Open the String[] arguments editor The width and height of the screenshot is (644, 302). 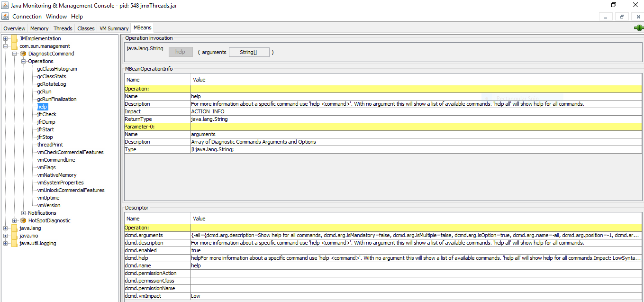coord(249,52)
